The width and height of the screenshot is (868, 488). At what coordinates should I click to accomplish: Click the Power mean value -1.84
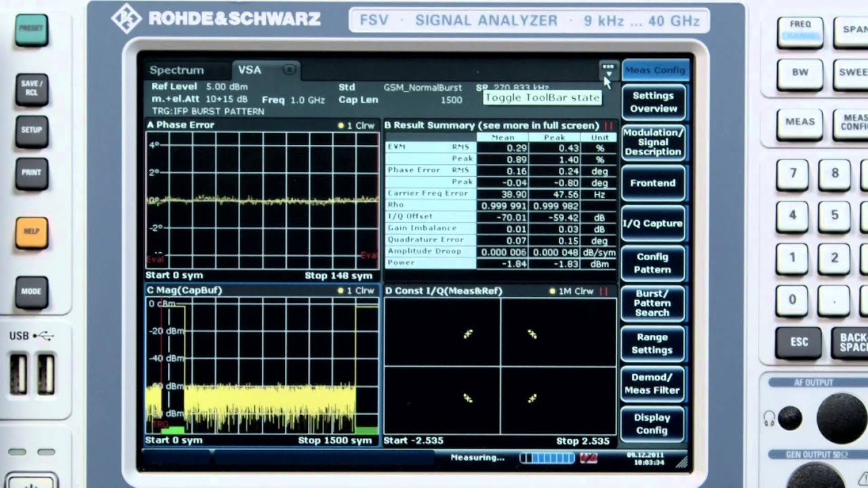coord(515,263)
